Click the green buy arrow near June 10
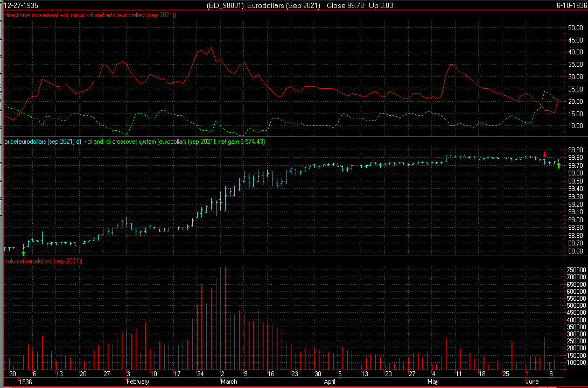Viewport: 588px width, 388px height. pos(559,165)
